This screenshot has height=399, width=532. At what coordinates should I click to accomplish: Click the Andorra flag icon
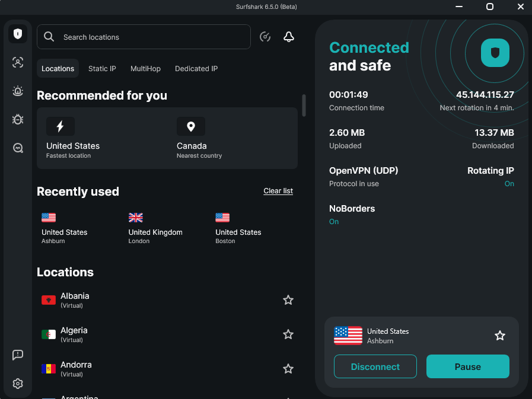pos(49,368)
